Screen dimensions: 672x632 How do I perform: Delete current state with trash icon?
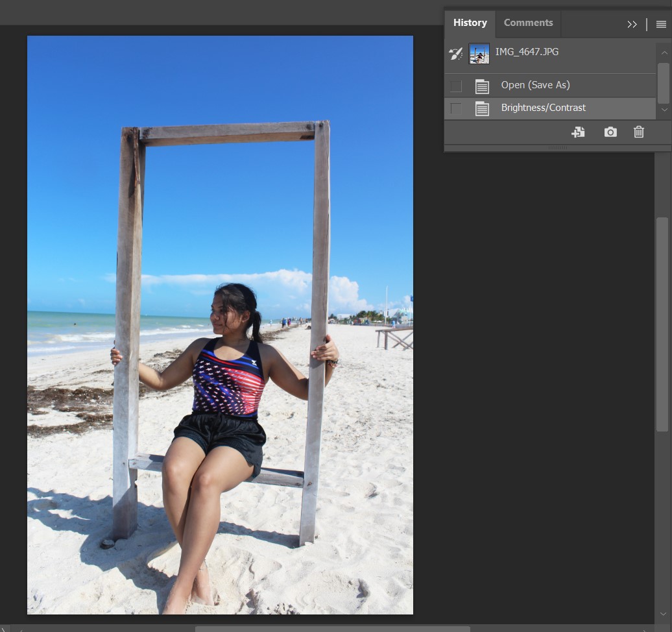pyautogui.click(x=639, y=132)
